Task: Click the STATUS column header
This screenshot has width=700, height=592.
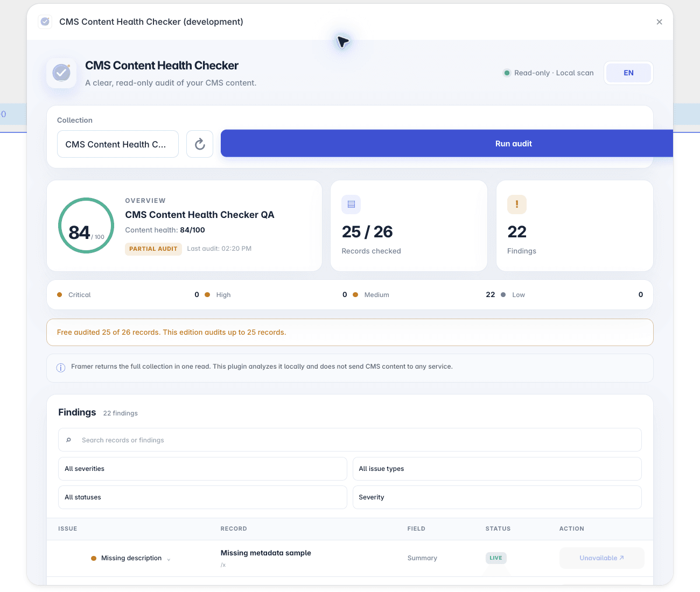Action: [498, 528]
